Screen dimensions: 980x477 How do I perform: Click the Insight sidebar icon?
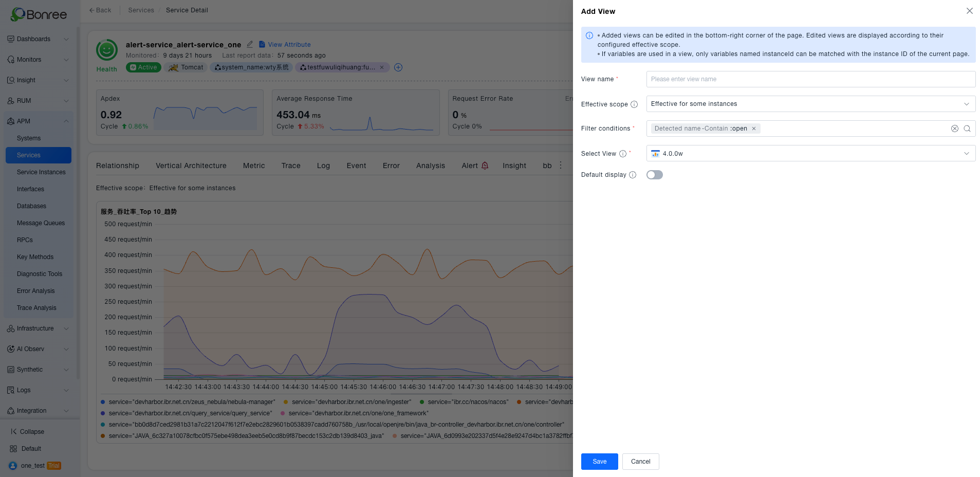point(11,80)
